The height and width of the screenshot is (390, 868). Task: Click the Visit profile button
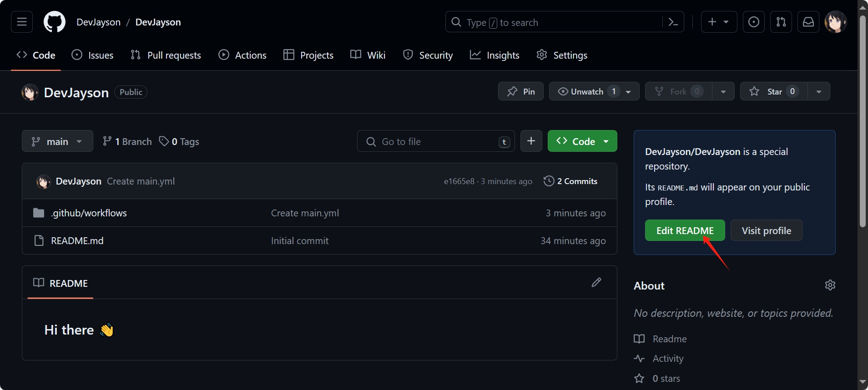[766, 230]
